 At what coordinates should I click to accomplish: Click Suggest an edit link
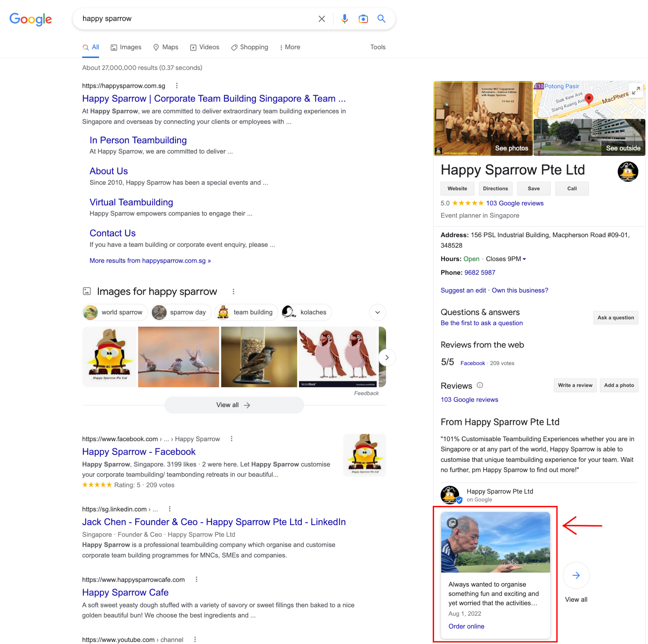pyautogui.click(x=463, y=290)
